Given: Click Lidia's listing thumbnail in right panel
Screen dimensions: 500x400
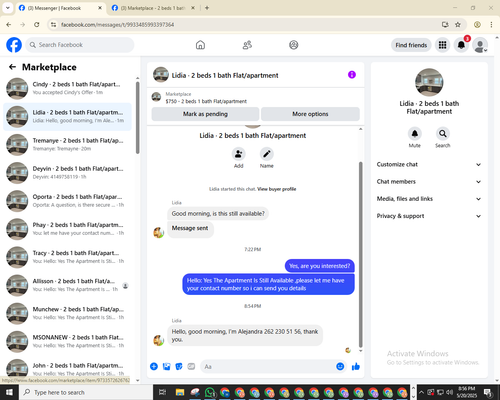Looking at the screenshot, I should tap(429, 82).
